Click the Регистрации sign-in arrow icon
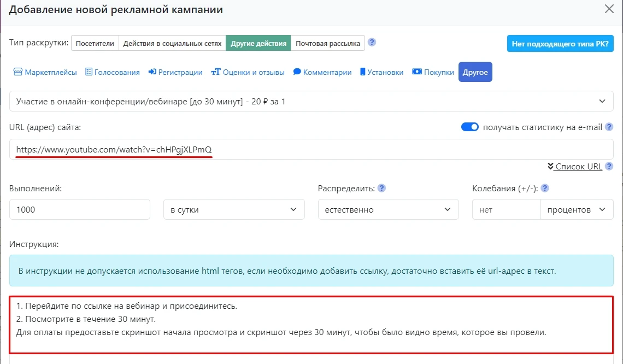 pos(152,72)
